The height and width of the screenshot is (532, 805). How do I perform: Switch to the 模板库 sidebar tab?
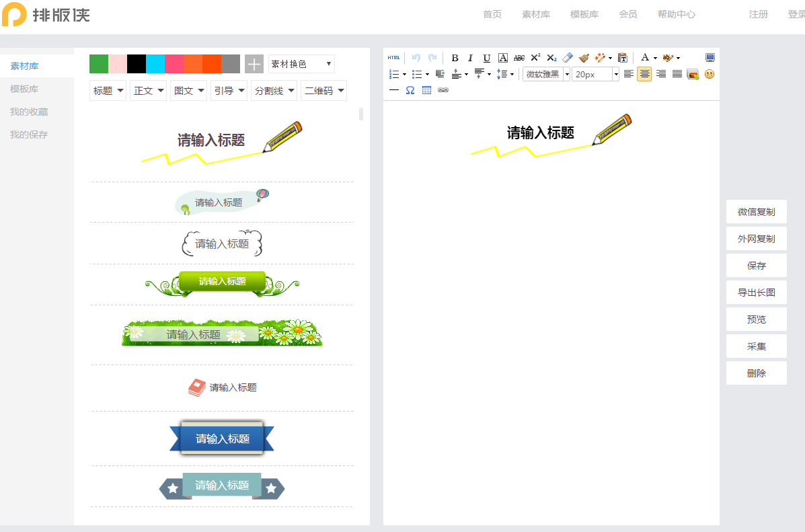point(24,89)
